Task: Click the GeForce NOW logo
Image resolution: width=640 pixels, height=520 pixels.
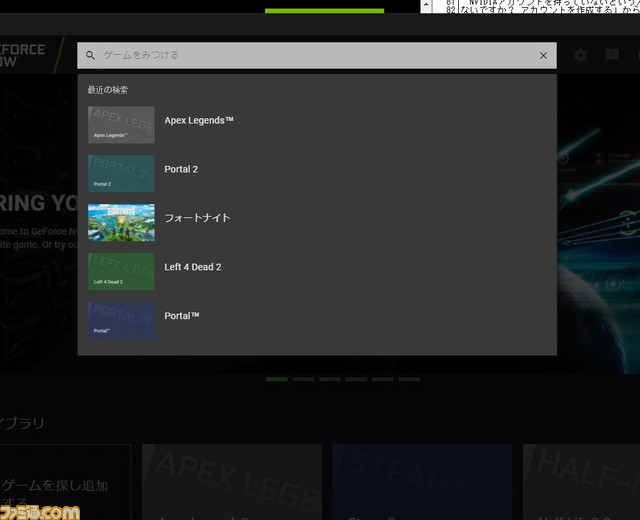Action: click(x=22, y=55)
